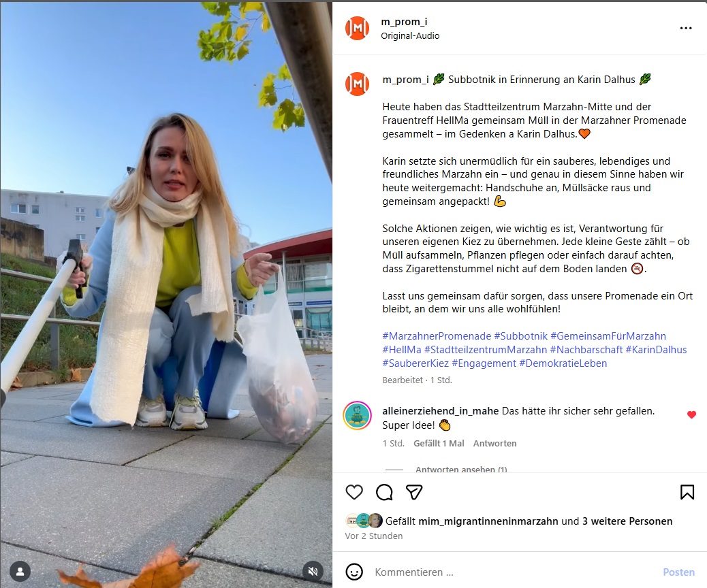Like the post with the heart icon
The width and height of the screenshot is (707, 588).
(354, 492)
